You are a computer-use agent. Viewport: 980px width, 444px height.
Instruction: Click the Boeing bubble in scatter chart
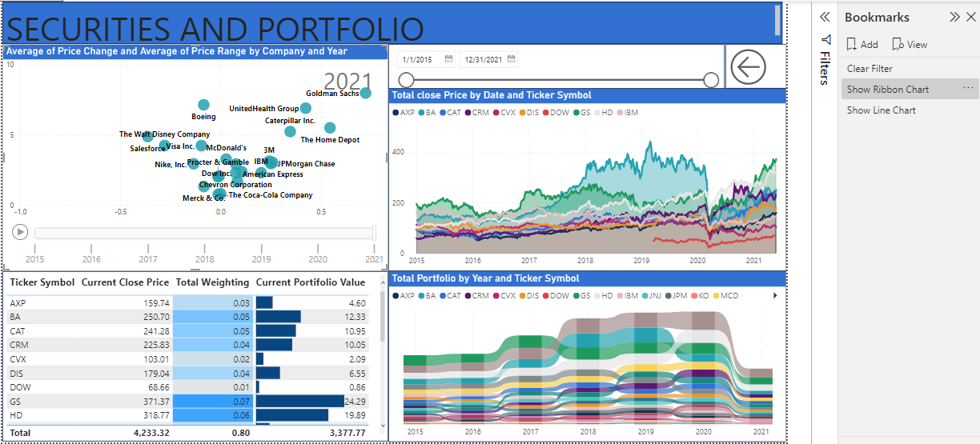pos(203,105)
